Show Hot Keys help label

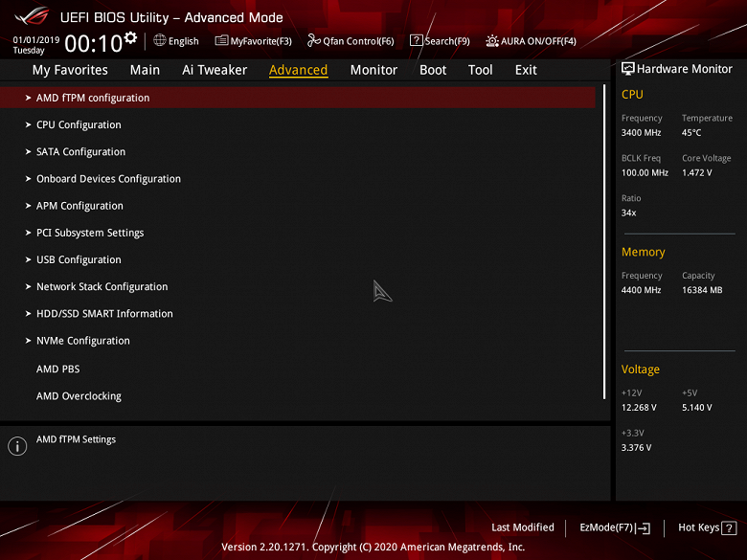[698, 527]
